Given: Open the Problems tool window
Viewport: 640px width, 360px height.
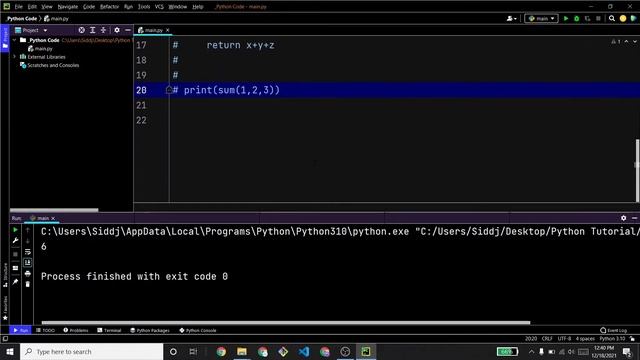Looking at the screenshot, I should (76, 330).
